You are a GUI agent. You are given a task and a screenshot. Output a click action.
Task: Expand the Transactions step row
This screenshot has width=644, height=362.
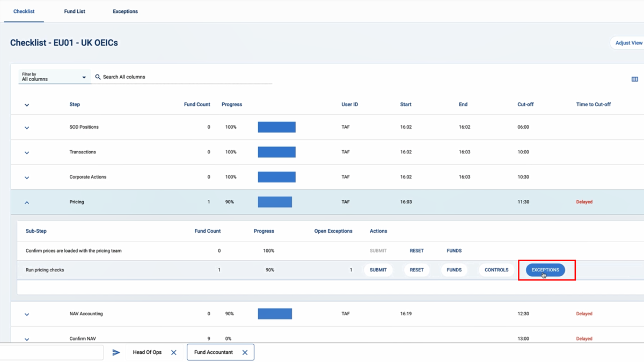27,152
